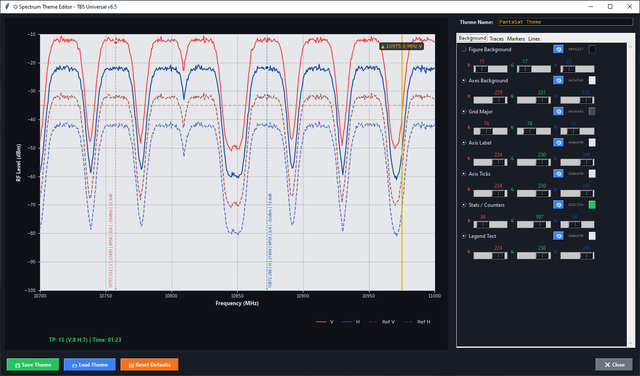Screen dimensions: 640x376
Task: Click the Ref V legend entry
Action: click(x=382, y=322)
